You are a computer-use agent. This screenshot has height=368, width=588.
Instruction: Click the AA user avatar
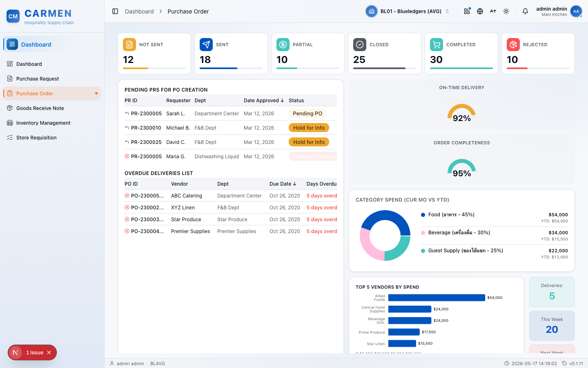(x=576, y=11)
